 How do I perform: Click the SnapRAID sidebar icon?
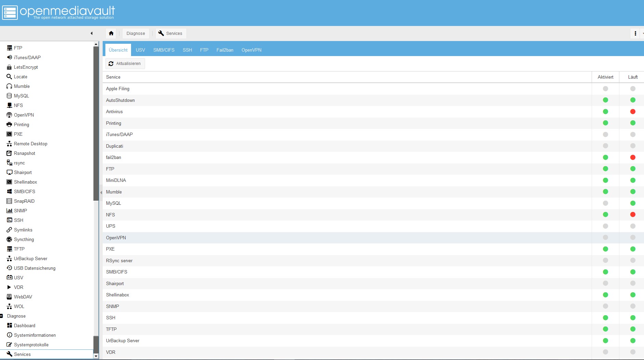click(10, 201)
